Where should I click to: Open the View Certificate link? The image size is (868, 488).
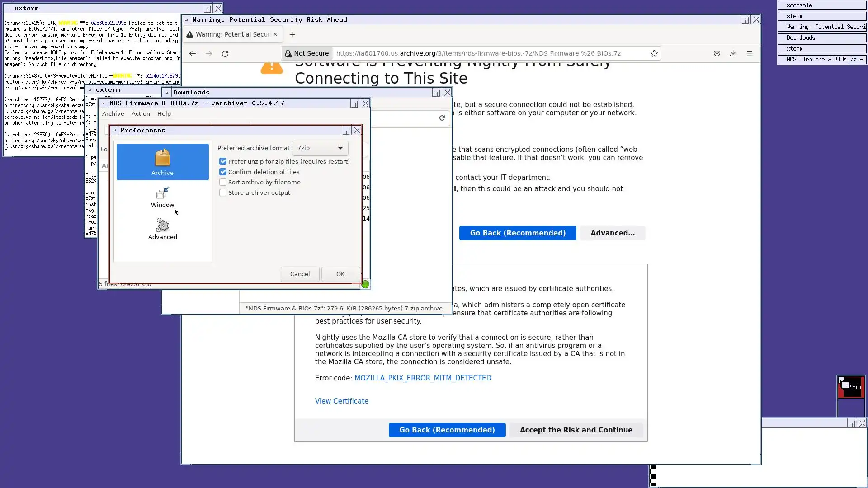(341, 401)
